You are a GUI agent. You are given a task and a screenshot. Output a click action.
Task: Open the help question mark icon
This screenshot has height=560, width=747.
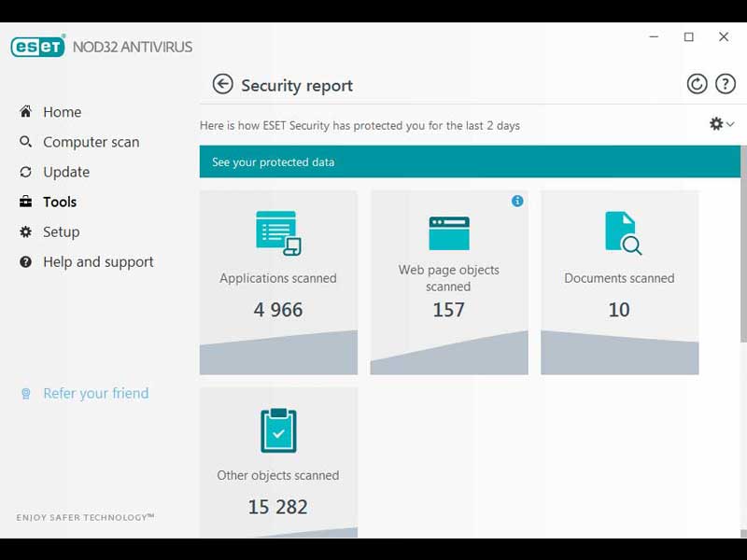point(726,85)
